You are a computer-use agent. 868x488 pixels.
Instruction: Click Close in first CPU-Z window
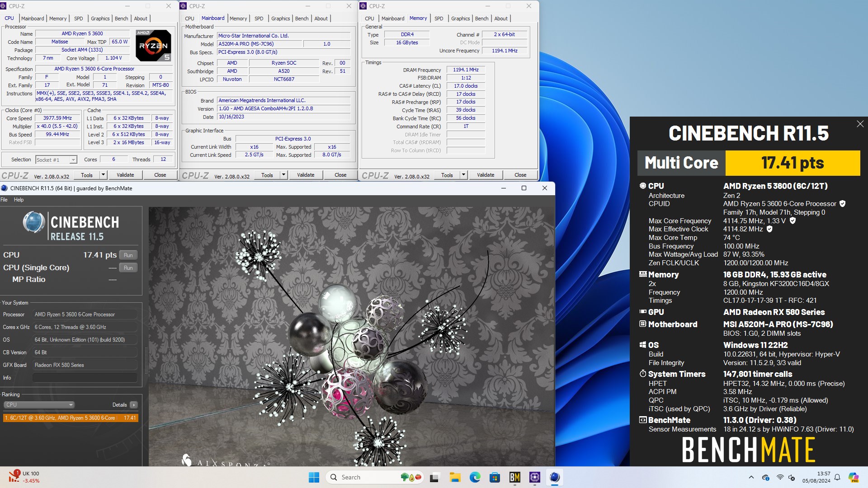pos(160,175)
